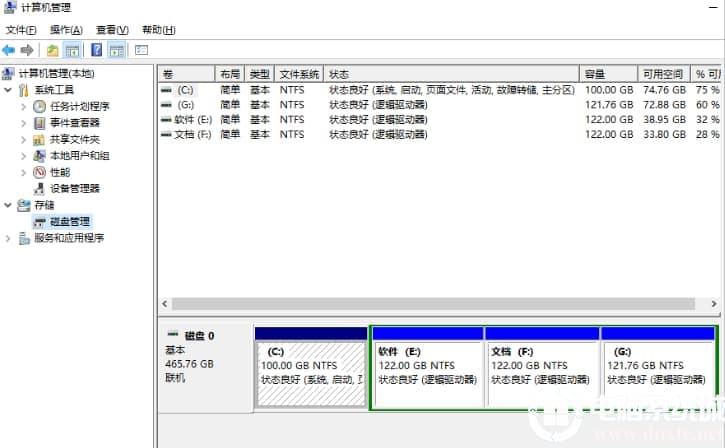Collapse the 系统工具 tree node
725x448 pixels.
(8, 90)
